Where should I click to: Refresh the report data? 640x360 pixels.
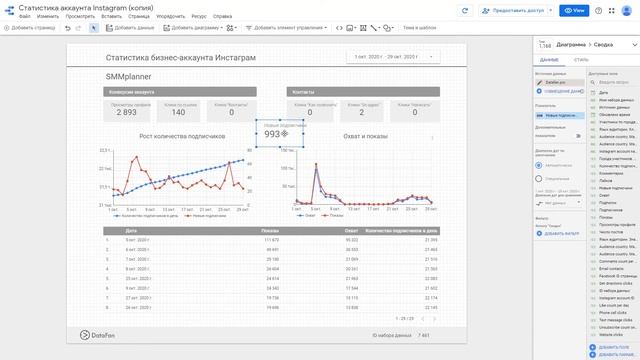click(x=465, y=11)
